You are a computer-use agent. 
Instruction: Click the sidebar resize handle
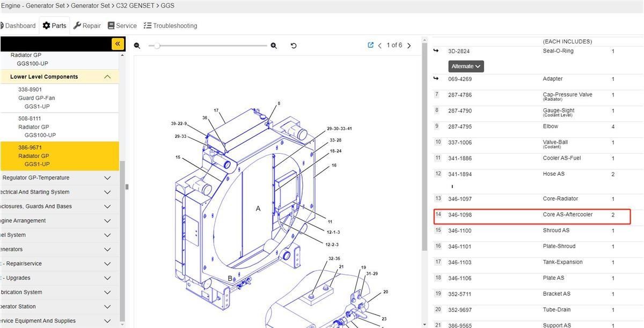click(127, 187)
